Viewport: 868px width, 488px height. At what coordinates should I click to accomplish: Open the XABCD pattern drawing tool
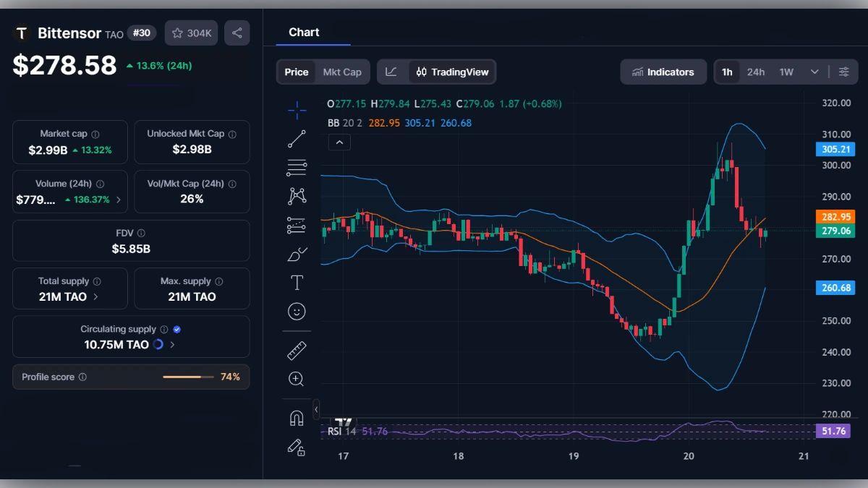click(297, 195)
